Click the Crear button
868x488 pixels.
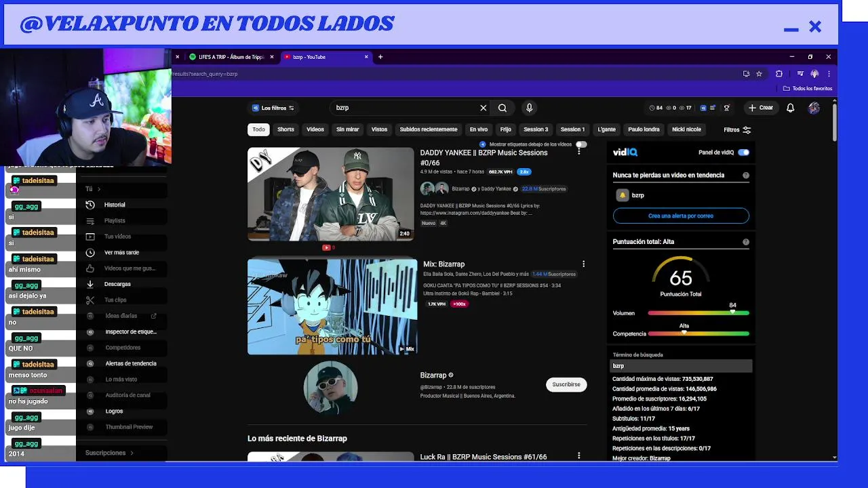tap(760, 108)
